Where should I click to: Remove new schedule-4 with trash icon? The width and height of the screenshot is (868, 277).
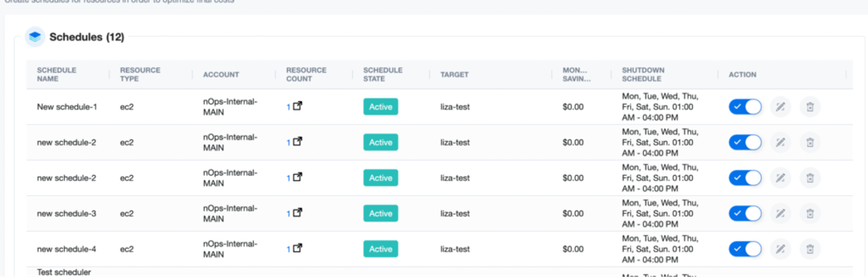pyautogui.click(x=810, y=249)
